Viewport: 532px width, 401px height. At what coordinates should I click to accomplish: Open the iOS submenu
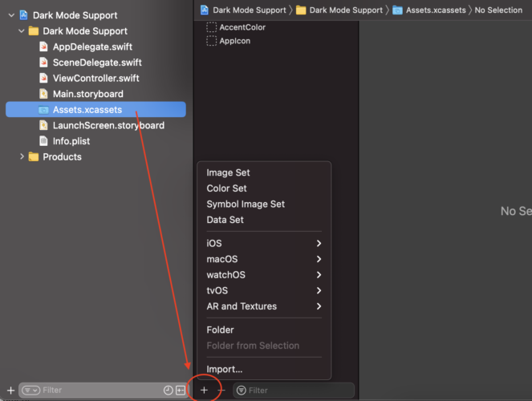(264, 243)
